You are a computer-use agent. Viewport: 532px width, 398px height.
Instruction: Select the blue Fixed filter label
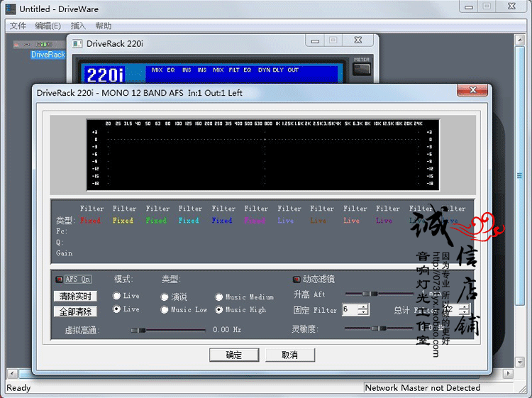[222, 221]
